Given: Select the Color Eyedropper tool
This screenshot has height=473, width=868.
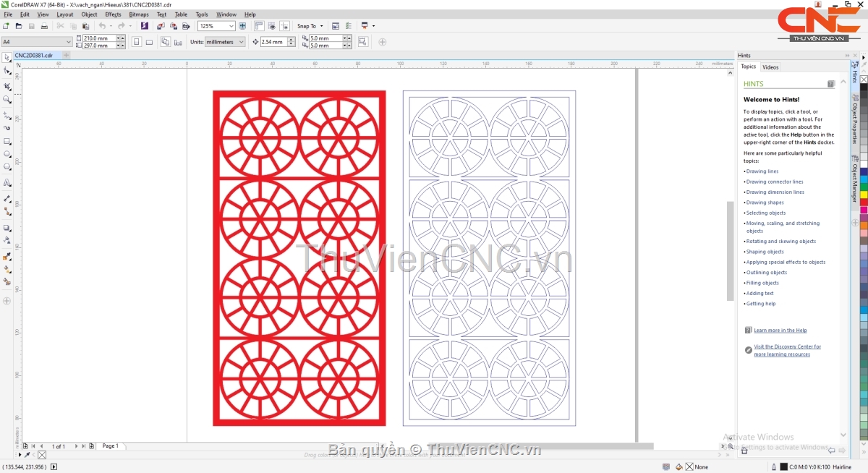Looking at the screenshot, I should (7, 256).
